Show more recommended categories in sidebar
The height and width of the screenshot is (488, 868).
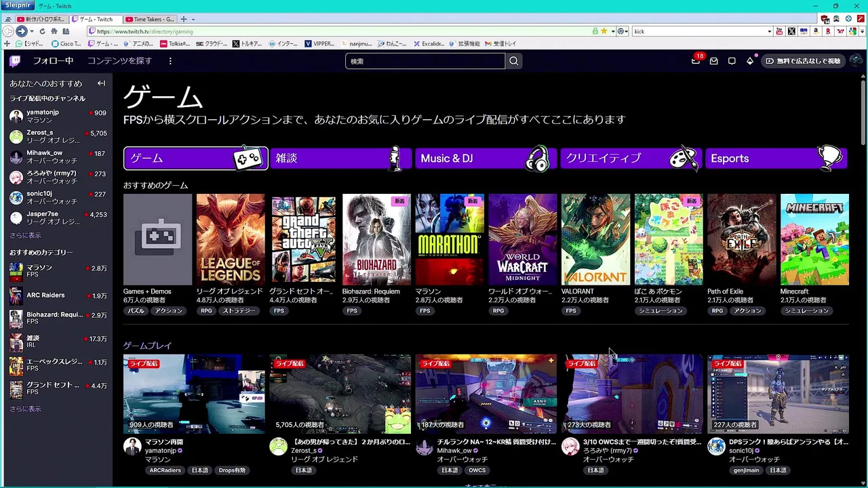(25, 409)
